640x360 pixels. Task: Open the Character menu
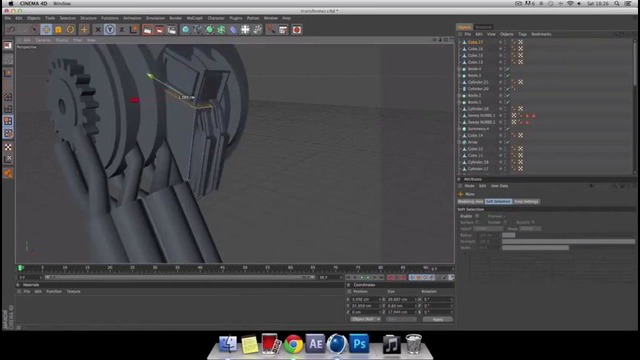(216, 18)
